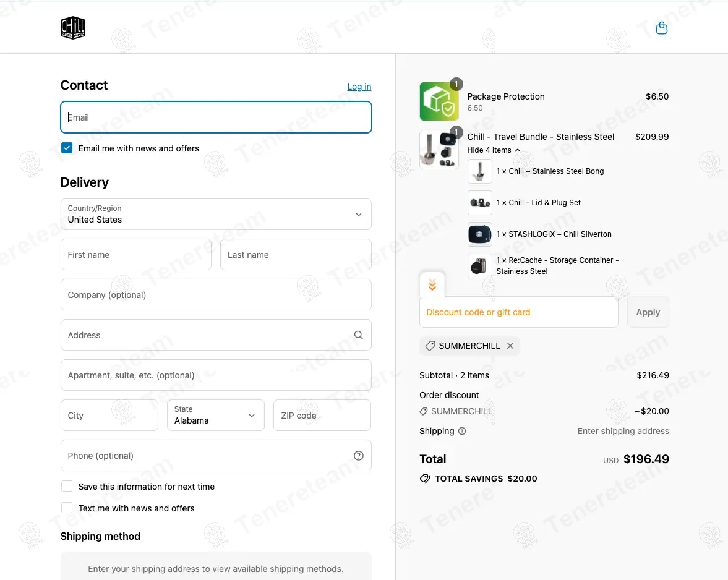Click the Chill Steel Pipes logo
This screenshot has height=580, width=728.
[73, 28]
